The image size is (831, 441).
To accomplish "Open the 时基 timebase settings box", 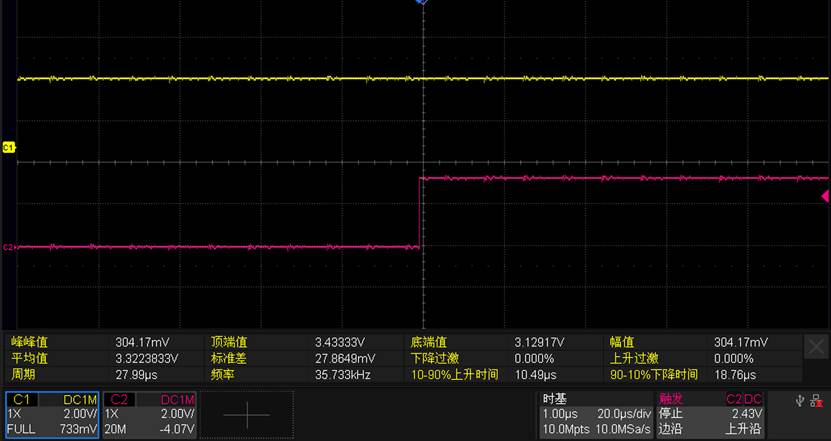I will [x=597, y=414].
